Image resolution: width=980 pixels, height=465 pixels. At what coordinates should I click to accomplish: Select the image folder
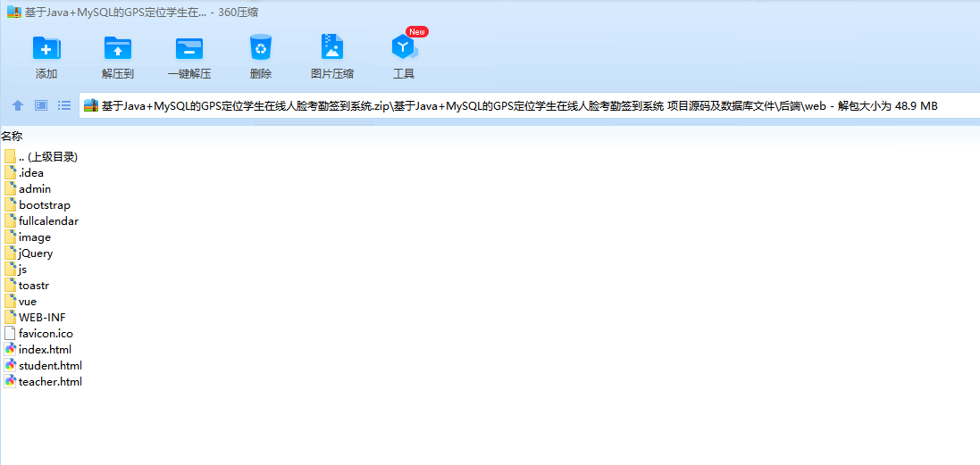coord(28,237)
